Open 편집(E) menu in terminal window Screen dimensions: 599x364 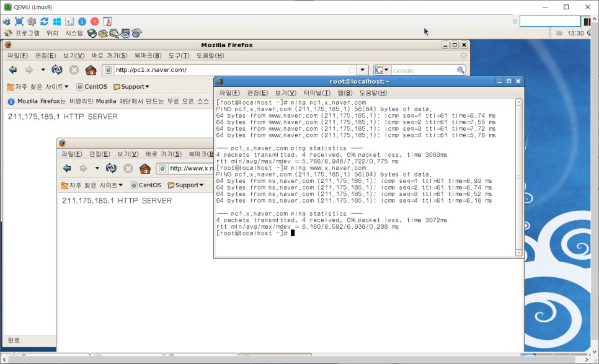[x=257, y=93]
